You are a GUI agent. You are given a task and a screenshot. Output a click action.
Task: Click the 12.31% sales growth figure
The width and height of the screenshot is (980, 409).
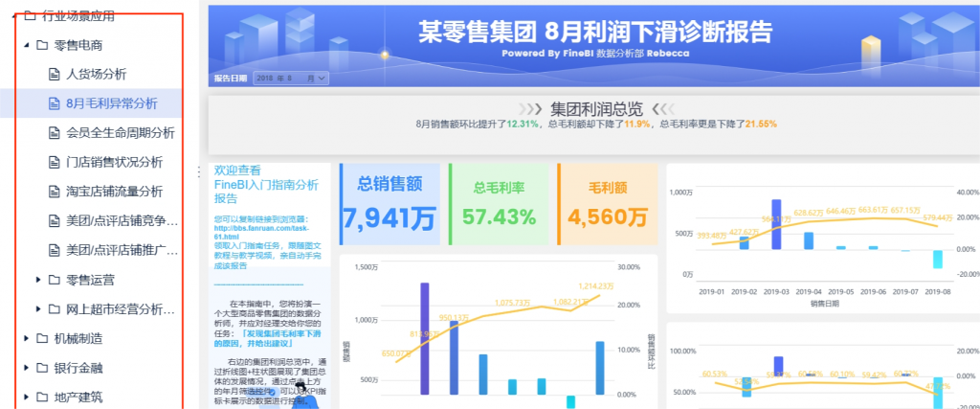523,124
